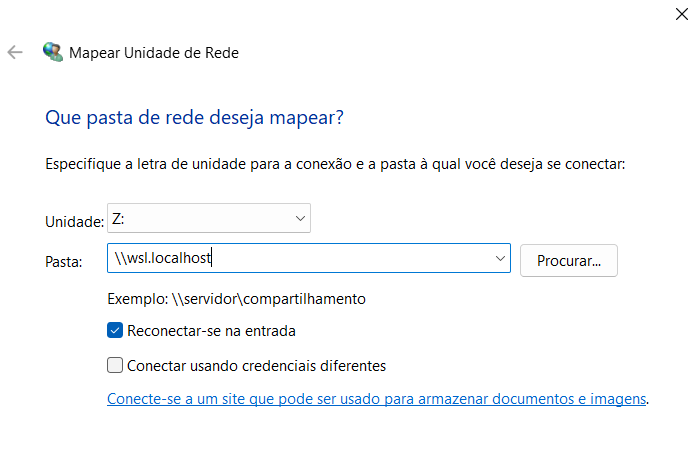Click the 'Pasta:' label

63,261
